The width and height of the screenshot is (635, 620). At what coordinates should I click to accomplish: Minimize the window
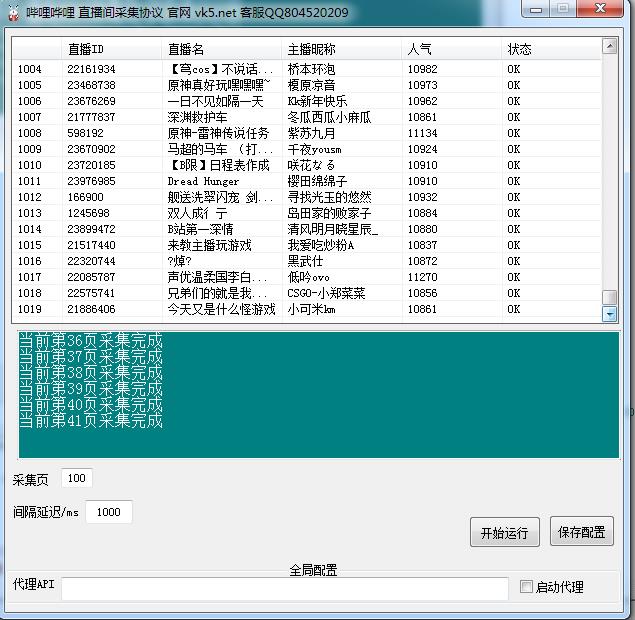(536, 9)
